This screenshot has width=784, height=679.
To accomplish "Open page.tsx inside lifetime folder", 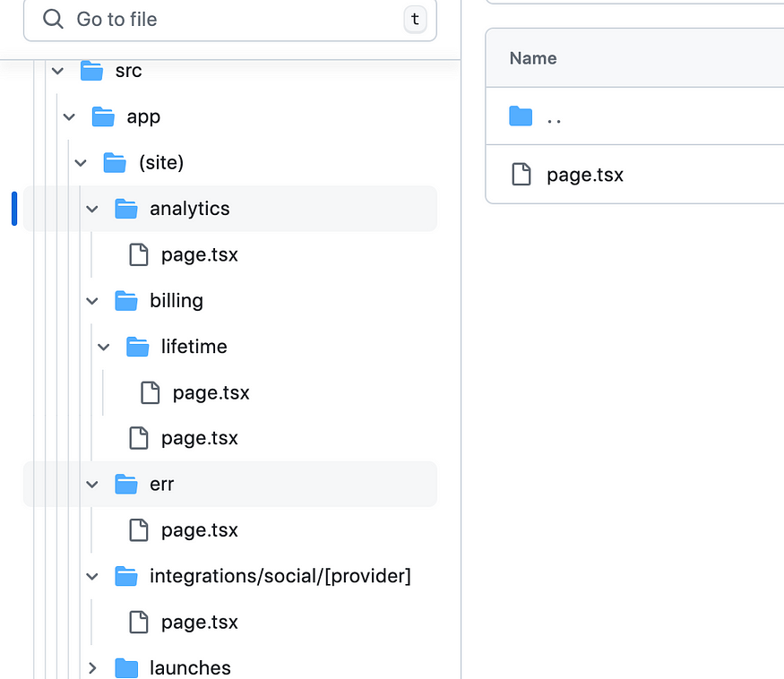I will tap(211, 393).
